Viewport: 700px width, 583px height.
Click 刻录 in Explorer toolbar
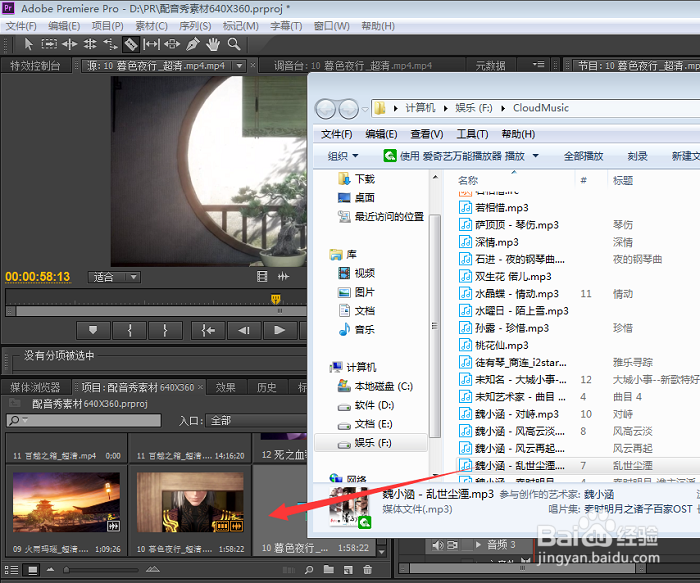[x=637, y=156]
